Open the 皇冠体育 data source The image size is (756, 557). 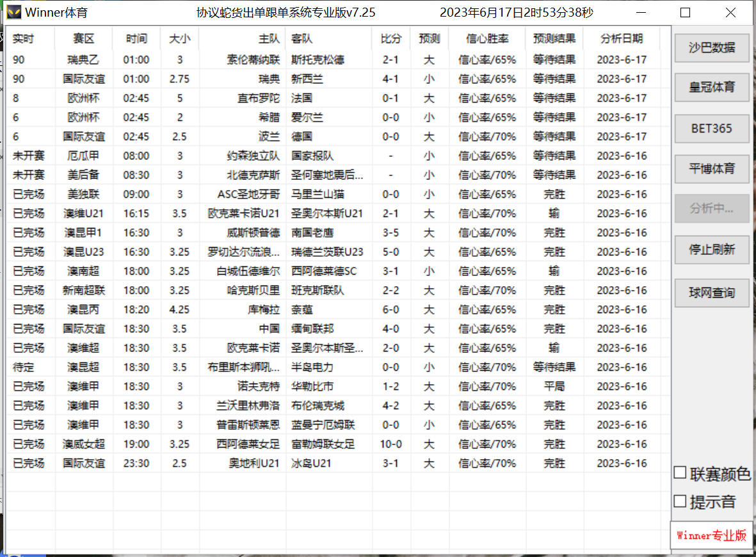click(x=712, y=87)
